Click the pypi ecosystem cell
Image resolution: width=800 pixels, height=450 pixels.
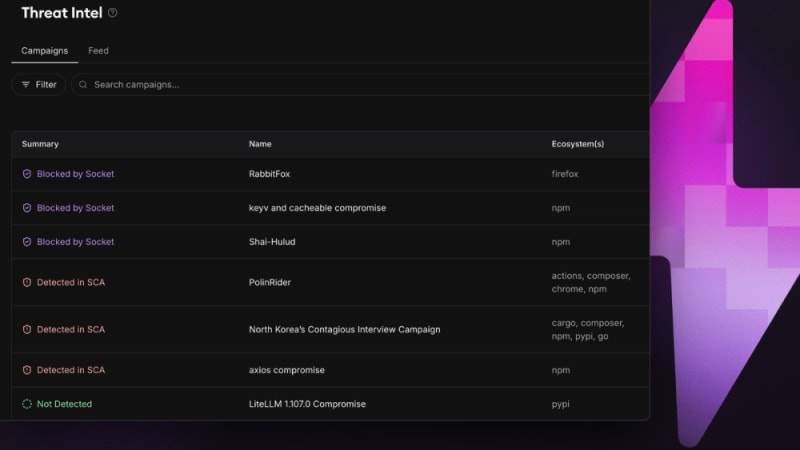point(560,404)
